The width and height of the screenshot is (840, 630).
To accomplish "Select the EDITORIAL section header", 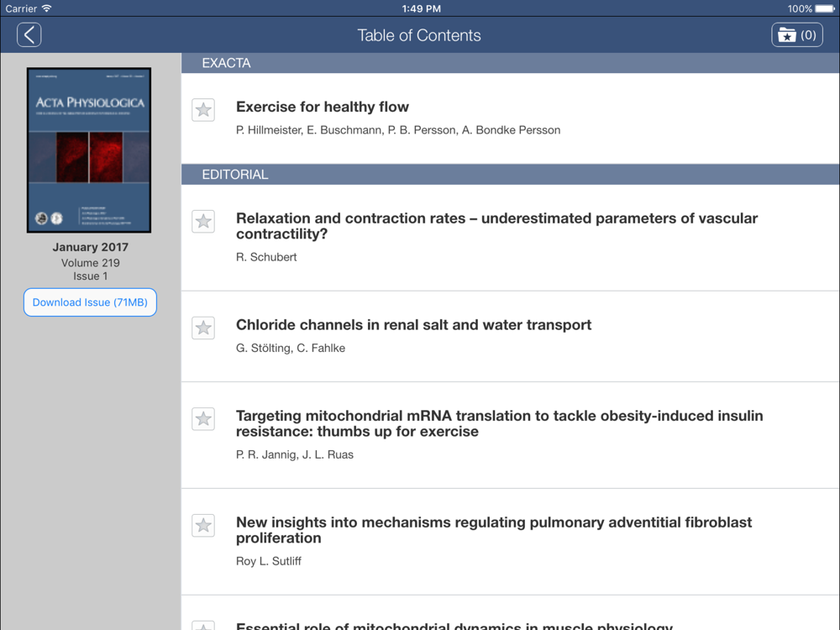I will point(510,175).
